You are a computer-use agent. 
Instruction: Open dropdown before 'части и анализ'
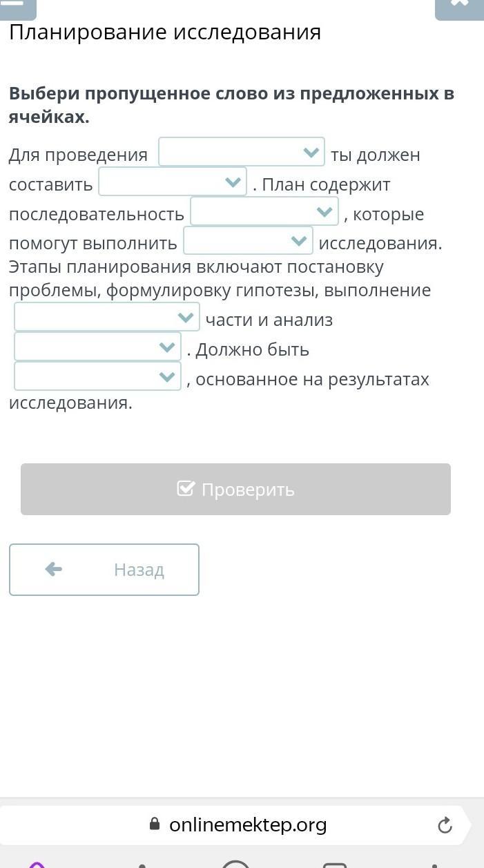pos(106,318)
